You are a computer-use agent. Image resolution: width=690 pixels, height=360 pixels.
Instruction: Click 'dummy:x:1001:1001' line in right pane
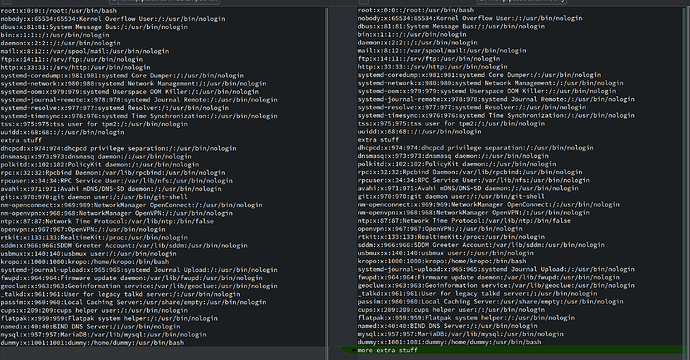[449, 342]
